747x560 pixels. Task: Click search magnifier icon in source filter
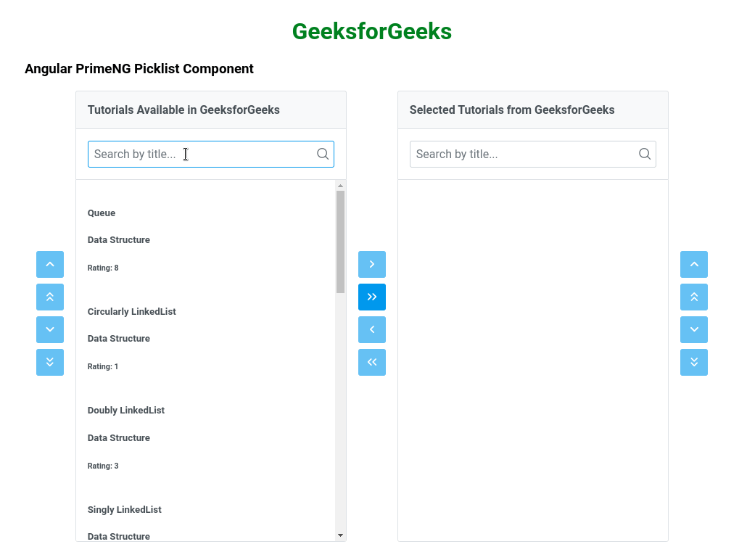323,154
